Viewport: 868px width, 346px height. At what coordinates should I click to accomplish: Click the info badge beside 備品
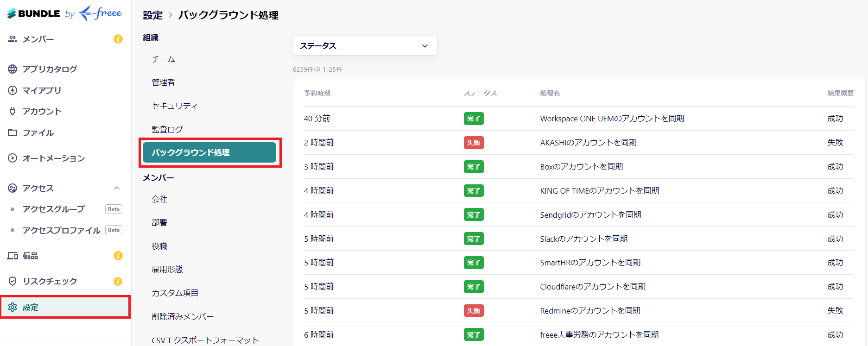pyautogui.click(x=118, y=256)
